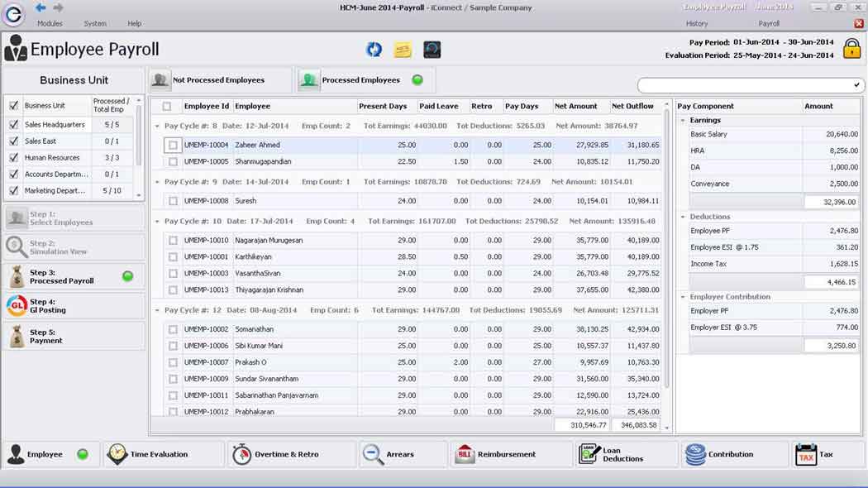Open Time Evaluation clock icon
The height and width of the screenshot is (488, 868).
[x=118, y=454]
